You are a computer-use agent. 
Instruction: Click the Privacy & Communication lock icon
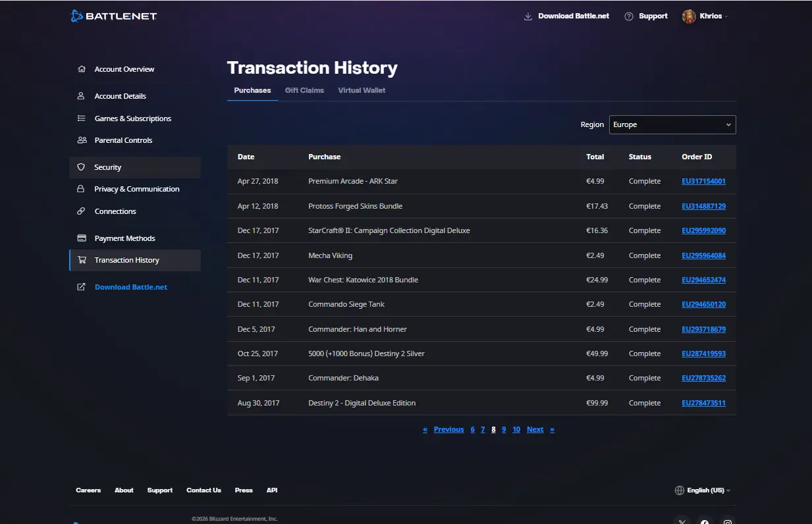82,189
